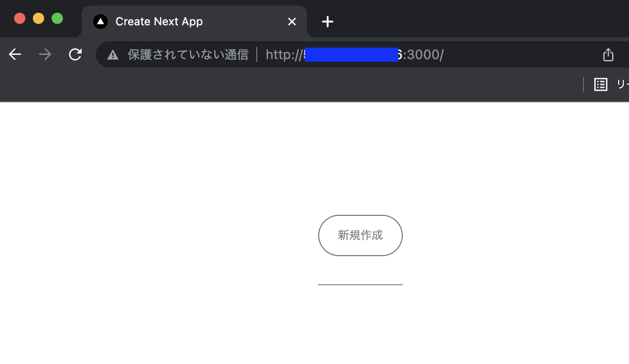Click the share icon in address bar

click(x=608, y=54)
